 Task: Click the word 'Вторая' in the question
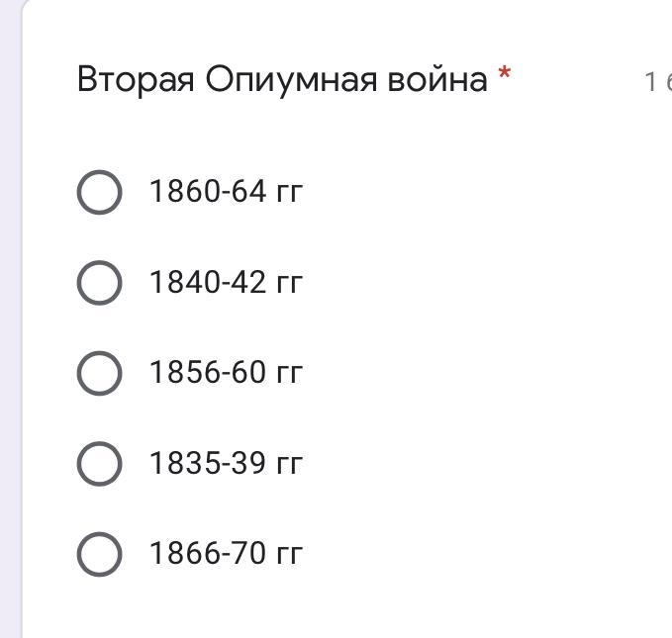136,79
